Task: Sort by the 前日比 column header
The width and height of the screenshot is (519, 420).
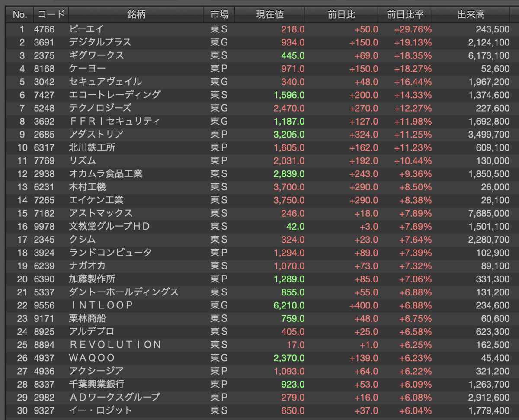Action: pyautogui.click(x=341, y=15)
